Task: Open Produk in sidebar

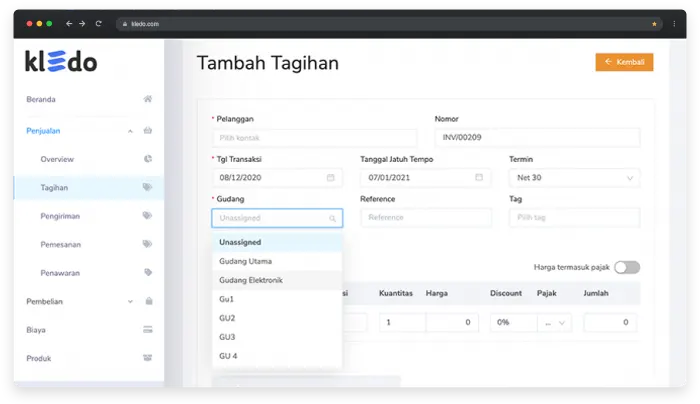Action: tap(39, 358)
